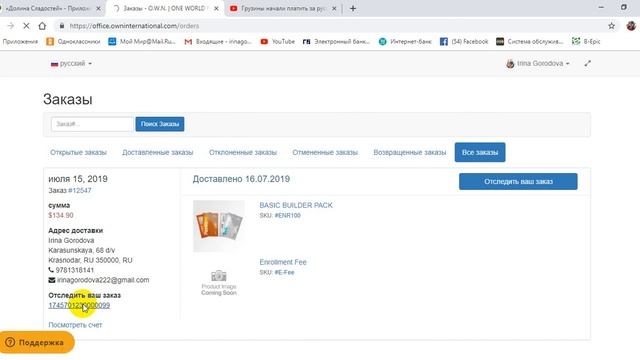Screen dimensions: 640x360
Task: Switch to the «Долина Сладостей» tab
Action: click(x=48, y=8)
